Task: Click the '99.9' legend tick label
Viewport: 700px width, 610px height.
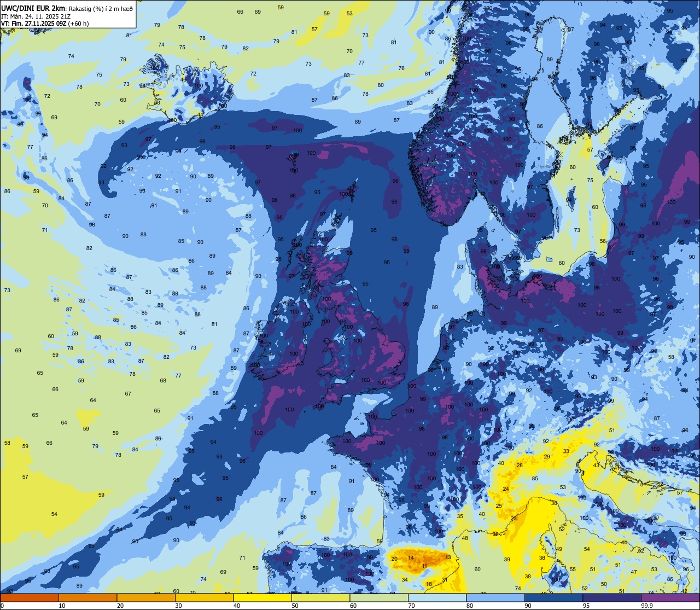Action: click(647, 606)
